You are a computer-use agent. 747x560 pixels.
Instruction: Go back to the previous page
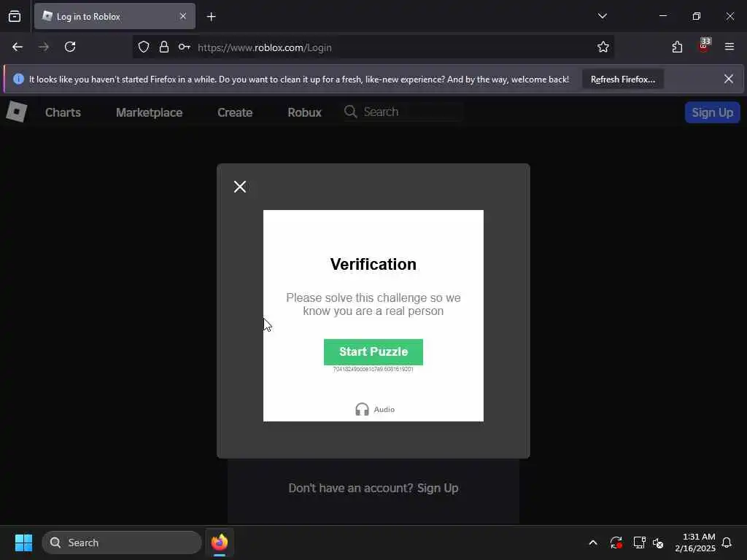pos(18,47)
